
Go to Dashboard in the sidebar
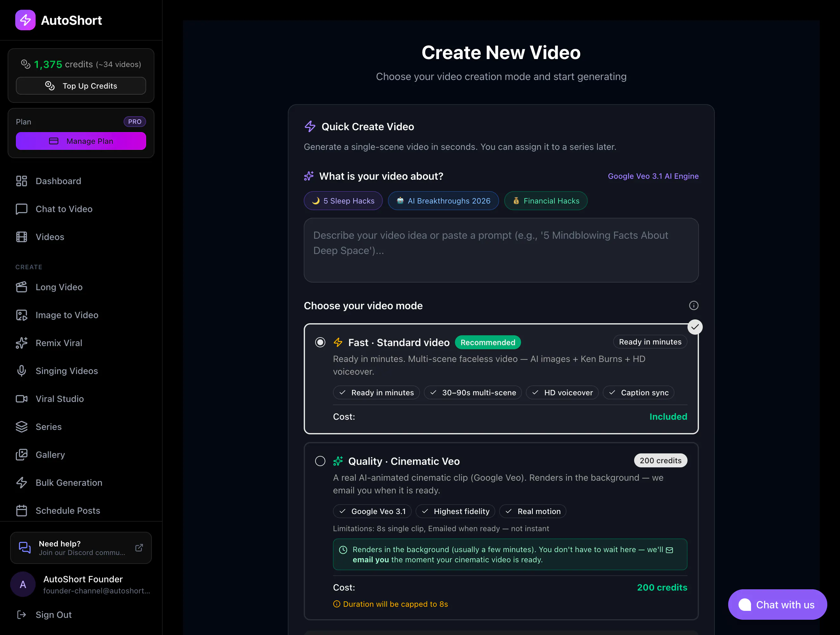81,181
